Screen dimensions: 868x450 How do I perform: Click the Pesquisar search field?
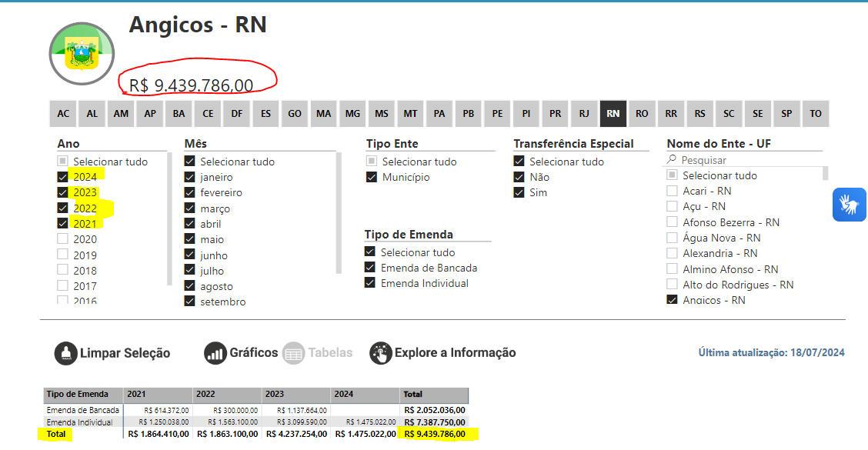[744, 159]
